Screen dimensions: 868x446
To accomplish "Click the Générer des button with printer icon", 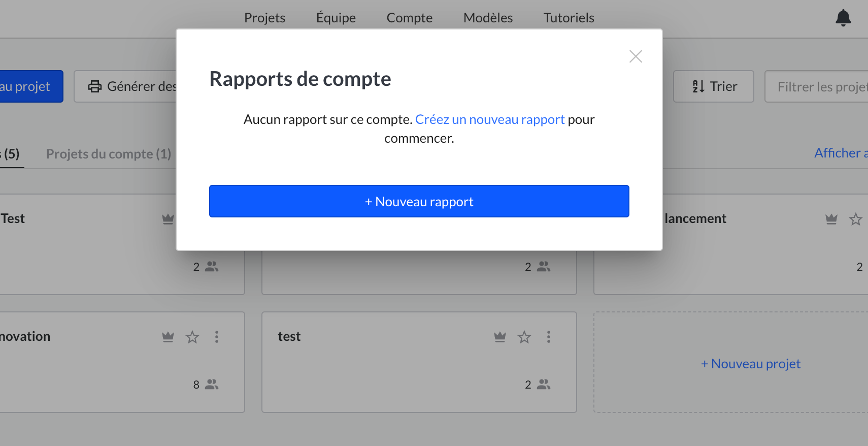I will (125, 86).
